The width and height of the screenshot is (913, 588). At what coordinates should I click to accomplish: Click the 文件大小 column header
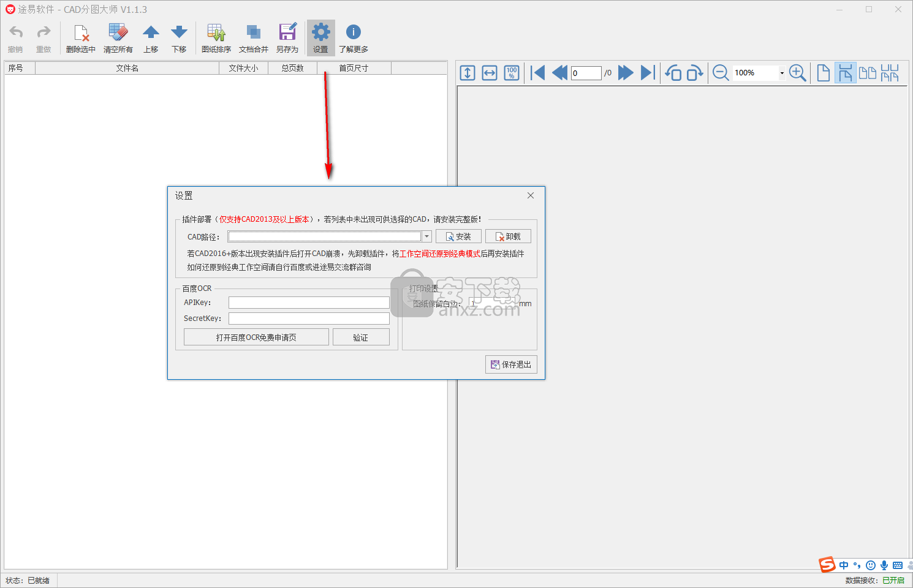pos(244,68)
